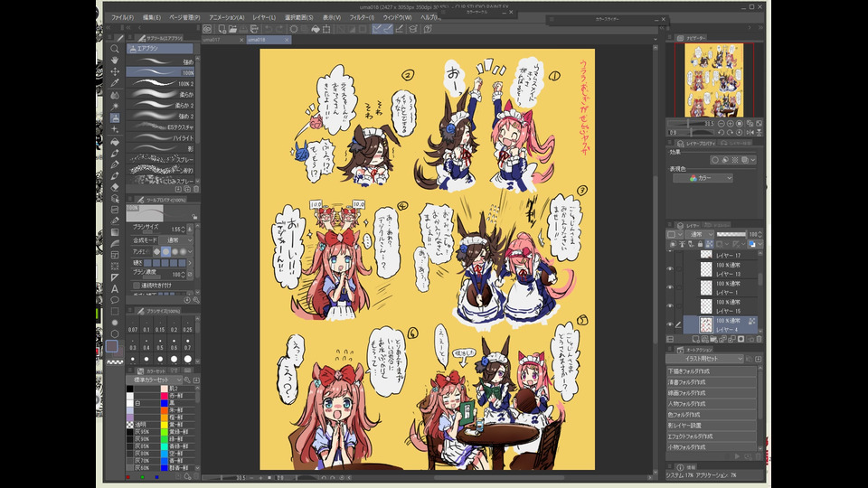The width and height of the screenshot is (868, 488).
Task: Run the 線画フォルダ作成 auto action
Action: 711,393
